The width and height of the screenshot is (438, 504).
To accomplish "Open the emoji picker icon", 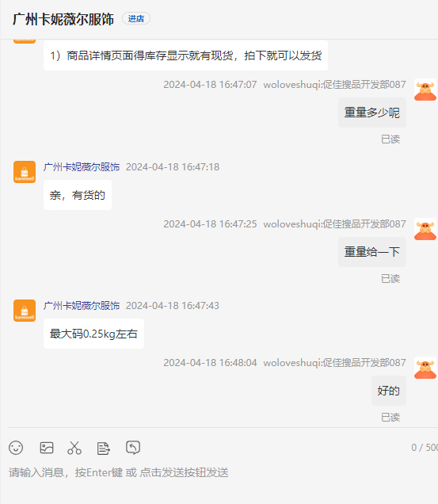I will pos(16,448).
